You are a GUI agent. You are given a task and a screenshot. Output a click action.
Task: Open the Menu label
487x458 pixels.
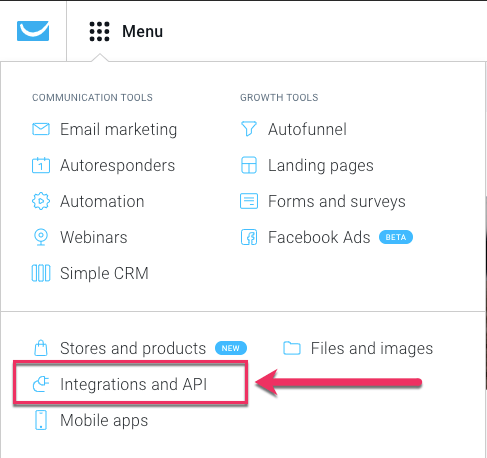coord(143,31)
